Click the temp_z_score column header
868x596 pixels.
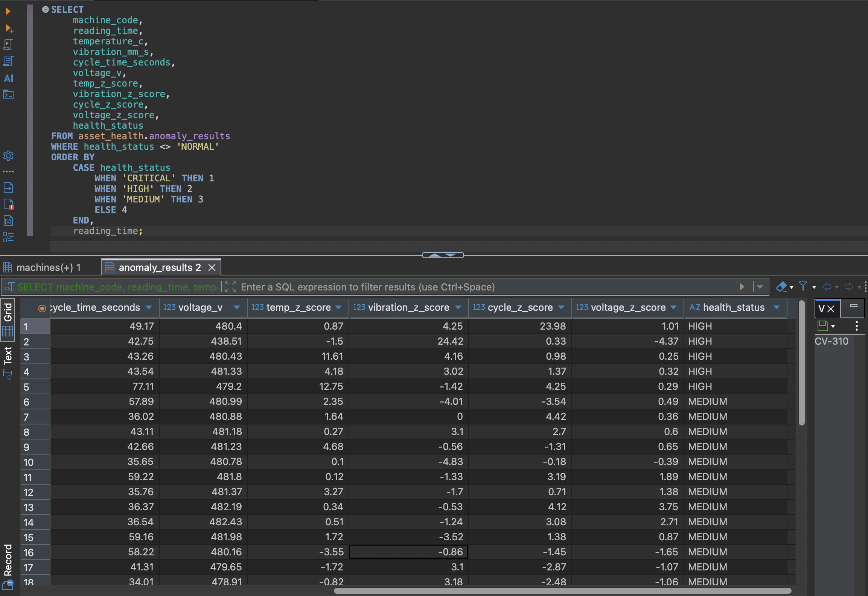298,307
